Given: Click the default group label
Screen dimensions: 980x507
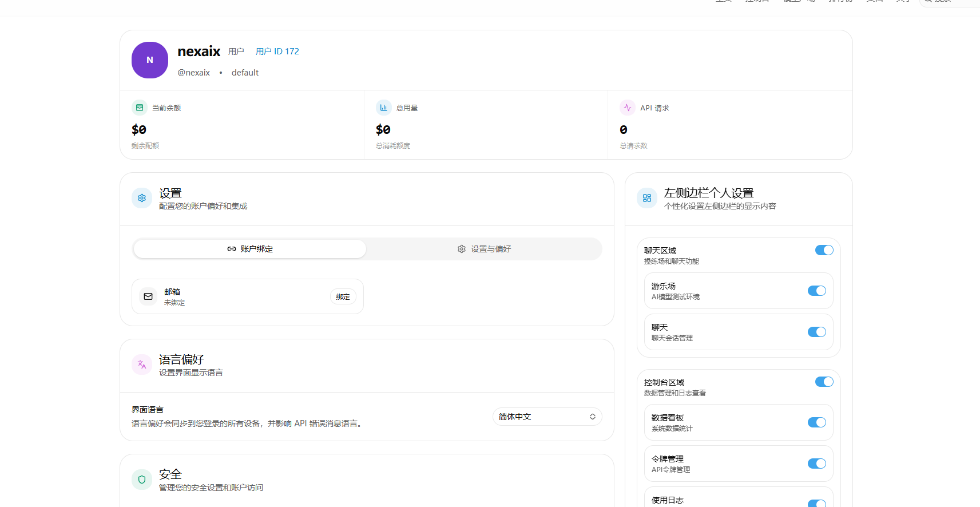Looking at the screenshot, I should (245, 73).
